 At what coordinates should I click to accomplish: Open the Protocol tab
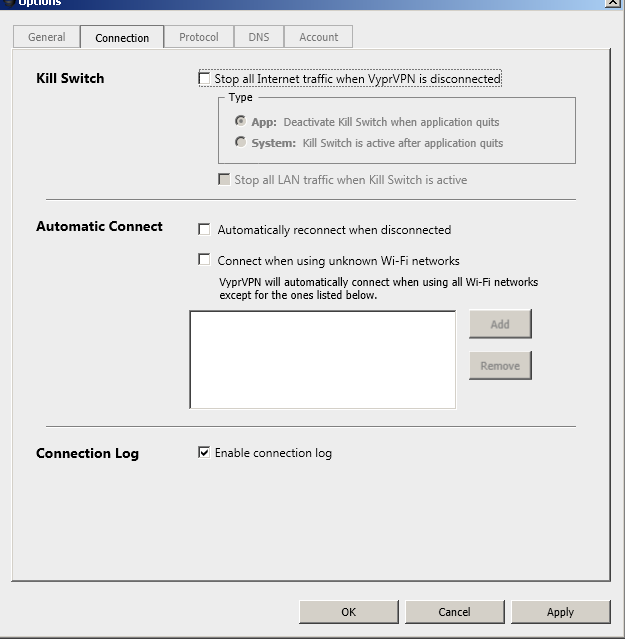198,37
